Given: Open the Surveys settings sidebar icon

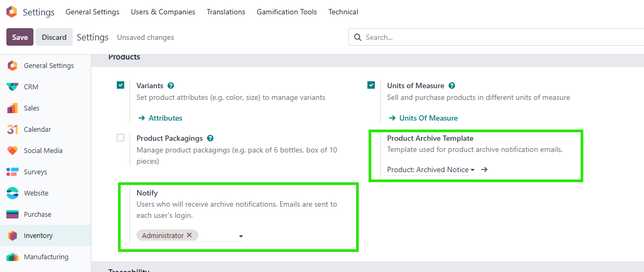Looking at the screenshot, I should click(x=12, y=172).
